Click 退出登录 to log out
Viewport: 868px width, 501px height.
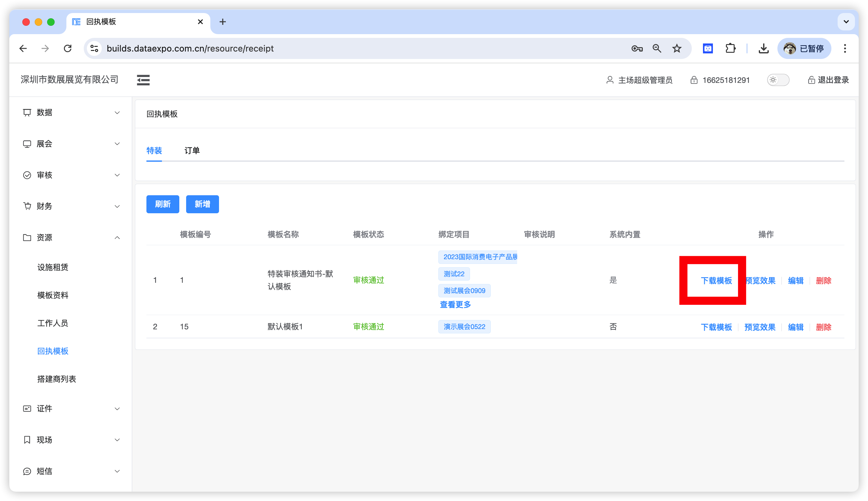[x=828, y=80]
